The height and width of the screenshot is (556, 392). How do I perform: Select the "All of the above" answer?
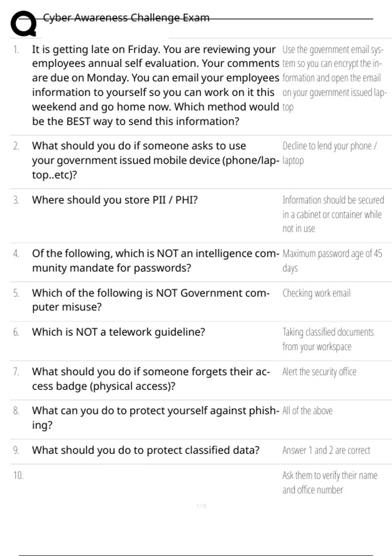tap(307, 411)
